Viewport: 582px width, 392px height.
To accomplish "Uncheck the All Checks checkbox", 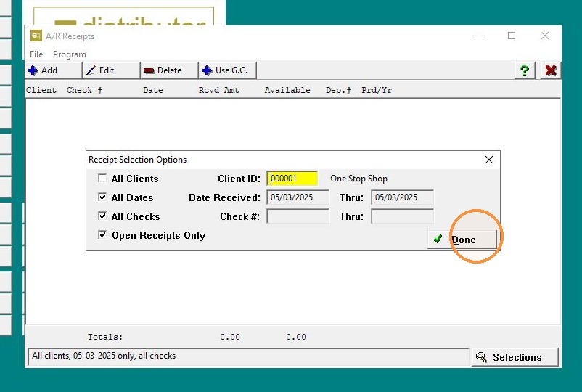I will coord(102,216).
